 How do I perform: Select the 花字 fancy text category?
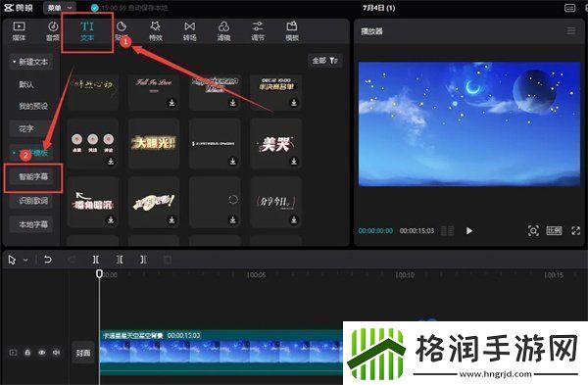pos(31,128)
